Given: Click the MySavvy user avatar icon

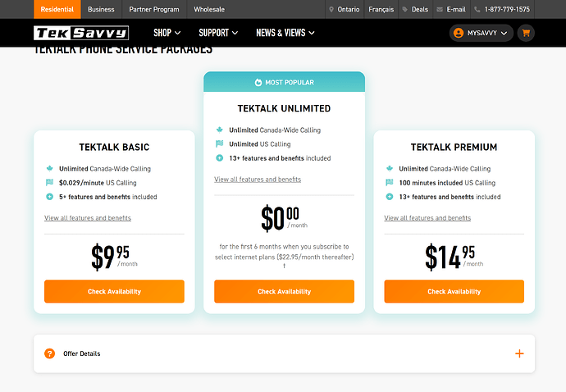Looking at the screenshot, I should [x=459, y=33].
